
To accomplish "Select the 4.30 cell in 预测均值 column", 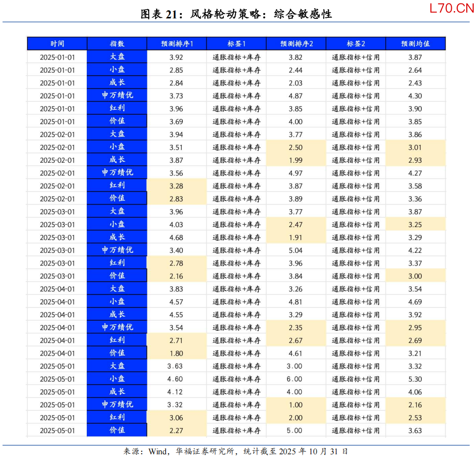I will (x=415, y=96).
